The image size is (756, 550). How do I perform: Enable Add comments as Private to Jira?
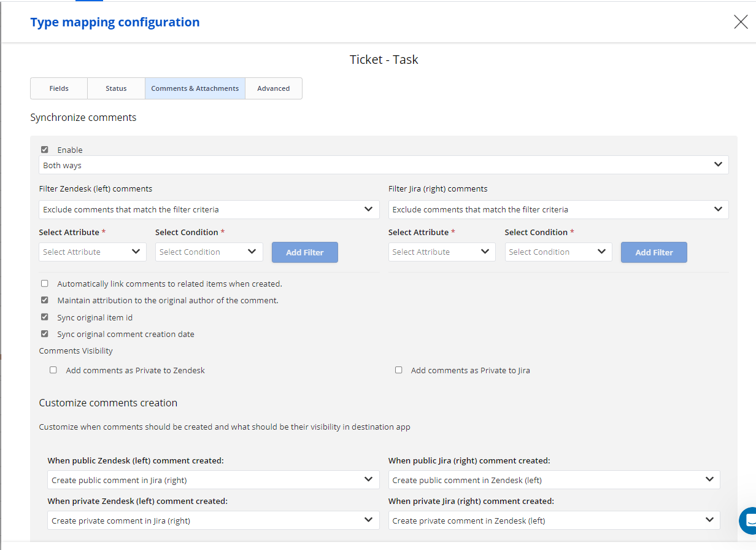(x=399, y=370)
